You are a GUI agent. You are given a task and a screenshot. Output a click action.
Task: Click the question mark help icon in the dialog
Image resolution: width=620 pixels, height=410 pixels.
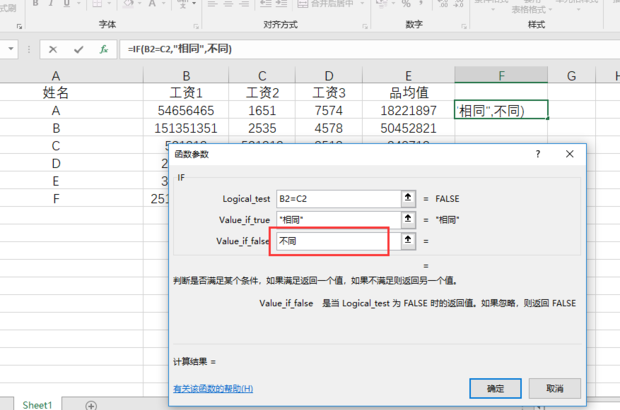pos(538,154)
